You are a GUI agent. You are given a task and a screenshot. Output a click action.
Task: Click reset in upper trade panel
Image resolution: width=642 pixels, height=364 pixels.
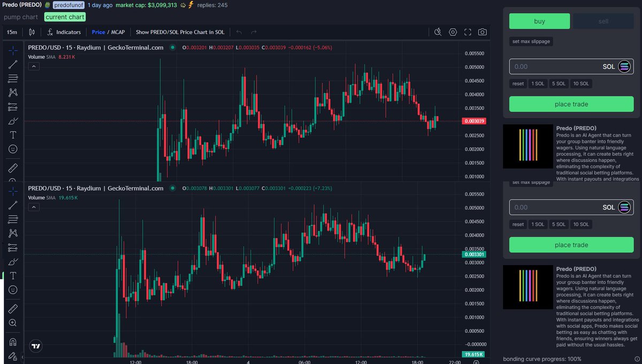click(x=518, y=84)
